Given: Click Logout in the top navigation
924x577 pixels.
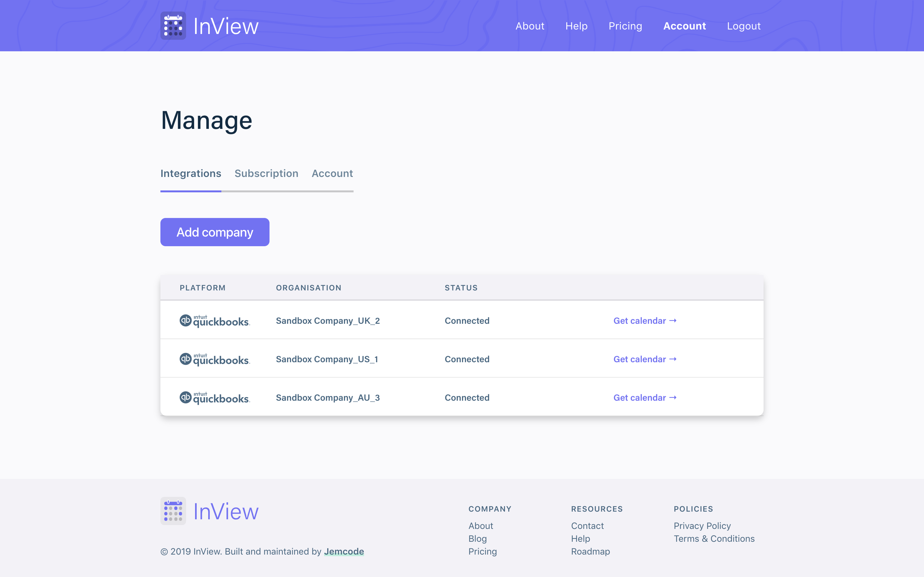Looking at the screenshot, I should click(743, 26).
